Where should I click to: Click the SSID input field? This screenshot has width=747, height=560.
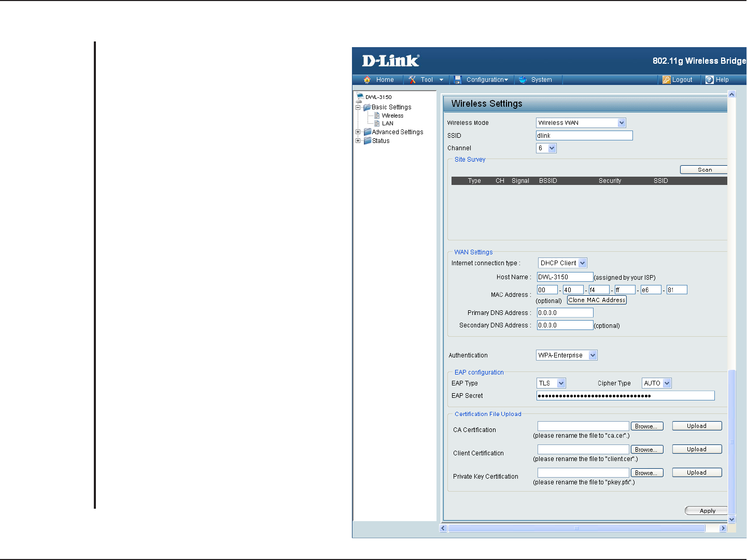tap(584, 136)
